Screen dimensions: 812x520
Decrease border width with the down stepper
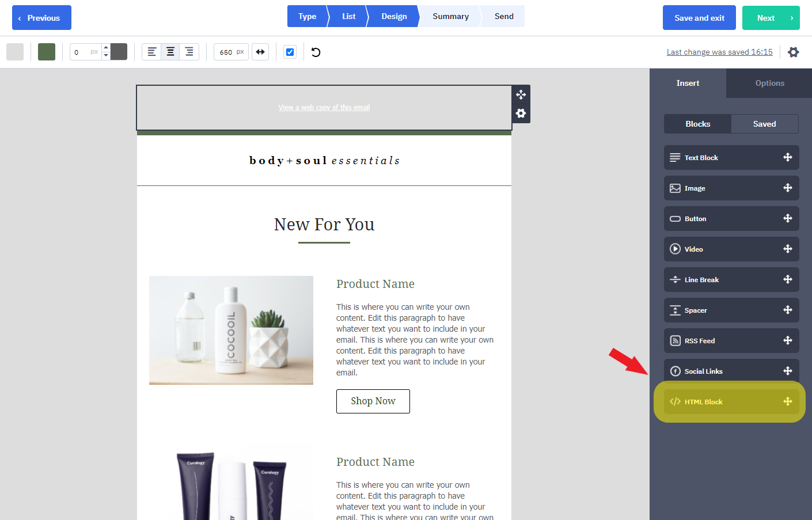point(106,56)
